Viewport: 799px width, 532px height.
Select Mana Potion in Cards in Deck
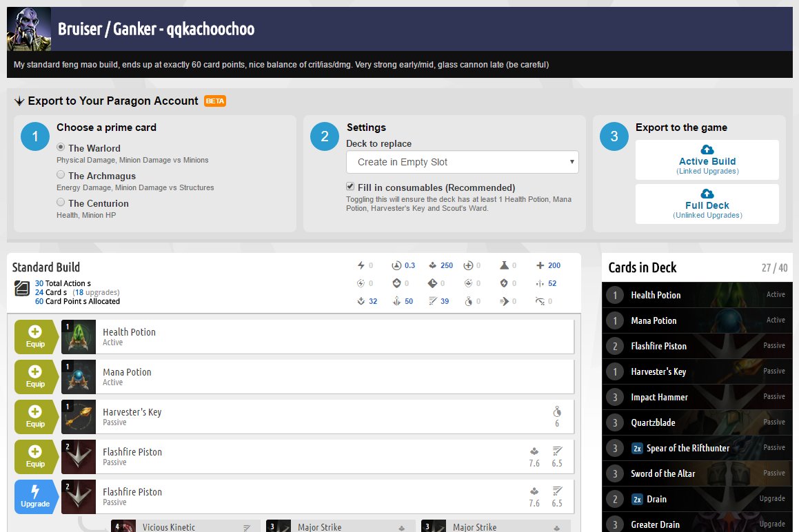coord(697,320)
